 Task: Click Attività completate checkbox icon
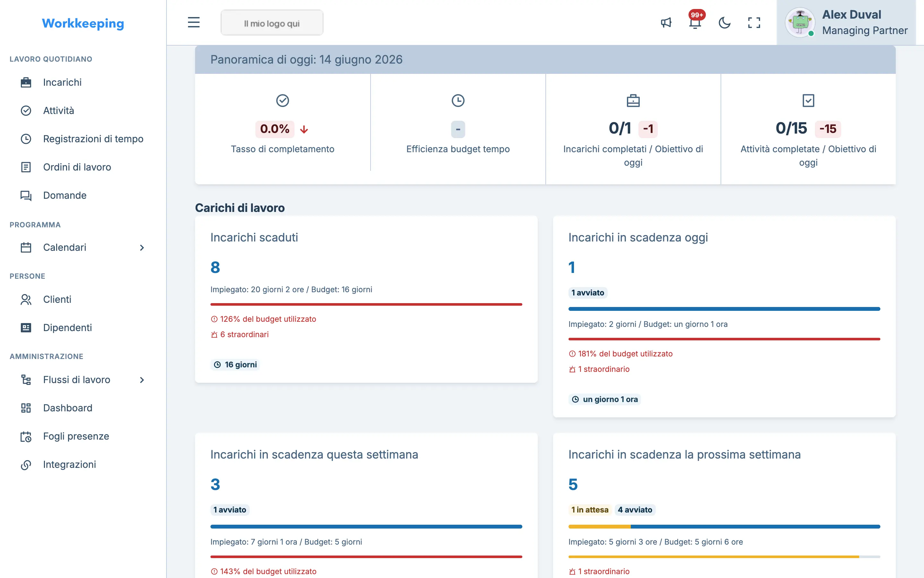click(808, 101)
